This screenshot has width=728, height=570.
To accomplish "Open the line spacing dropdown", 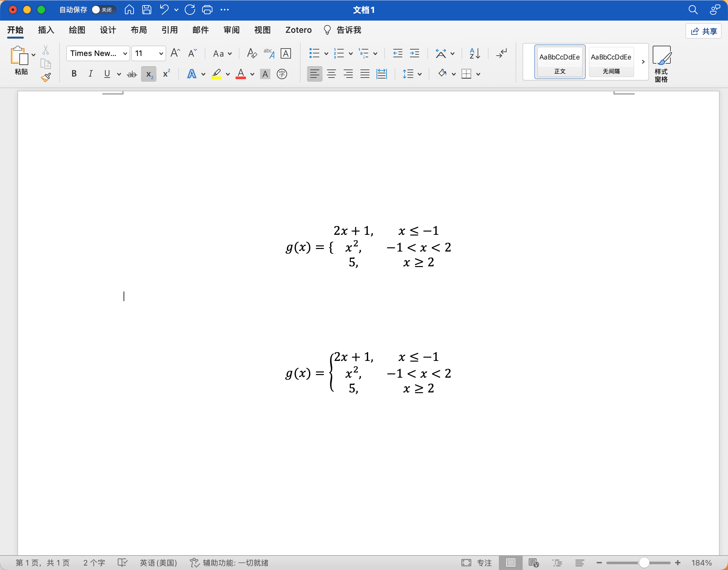I will pos(419,74).
